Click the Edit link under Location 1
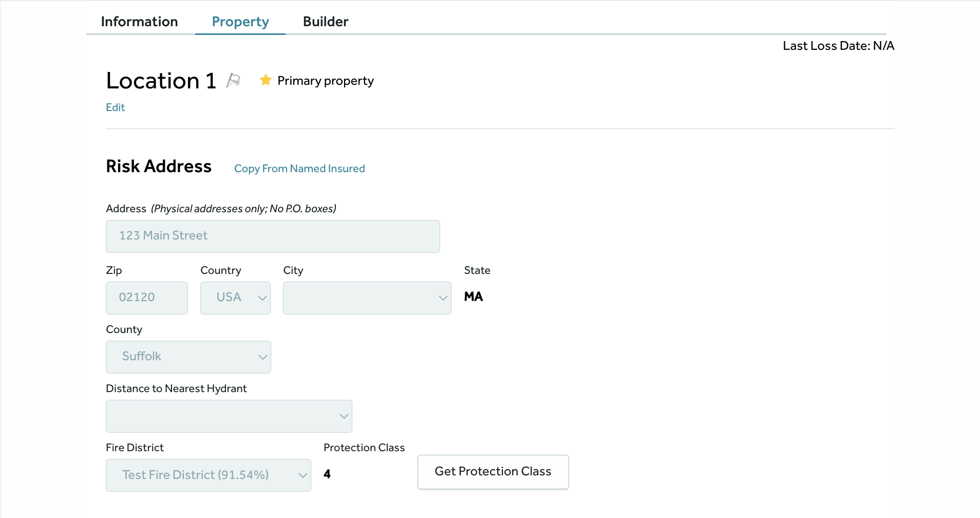Image resolution: width=980 pixels, height=518 pixels. [x=115, y=107]
